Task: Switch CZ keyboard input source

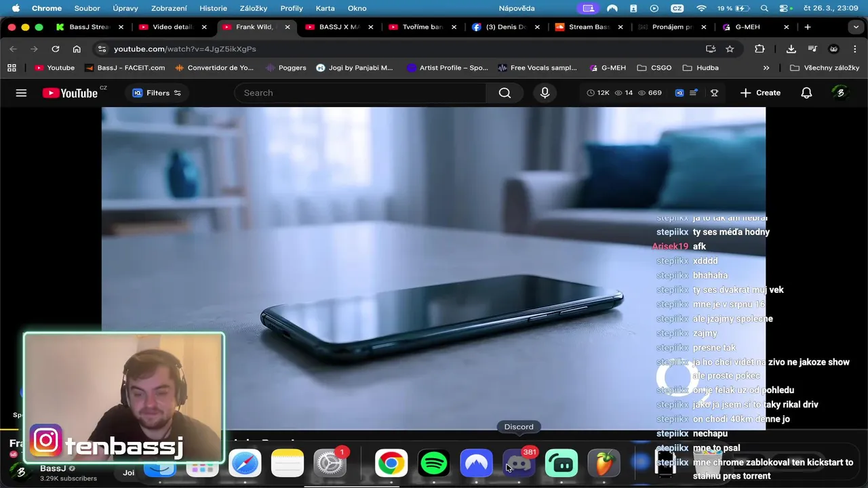Action: click(x=677, y=8)
